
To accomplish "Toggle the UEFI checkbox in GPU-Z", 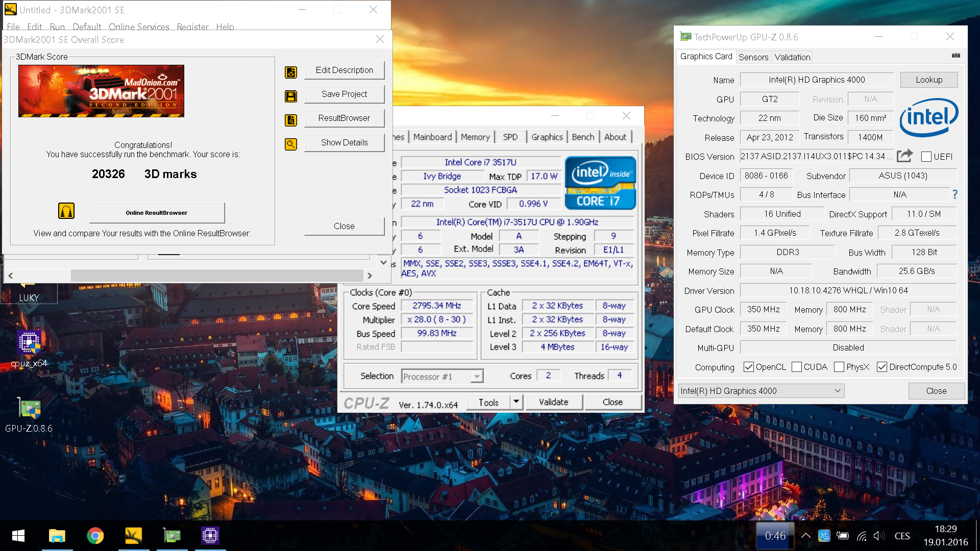I will pyautogui.click(x=926, y=157).
